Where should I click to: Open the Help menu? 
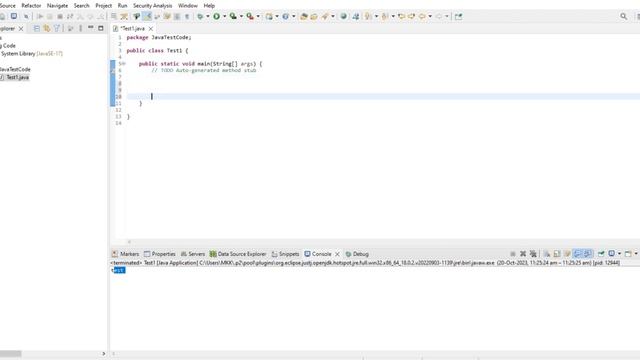[209, 6]
